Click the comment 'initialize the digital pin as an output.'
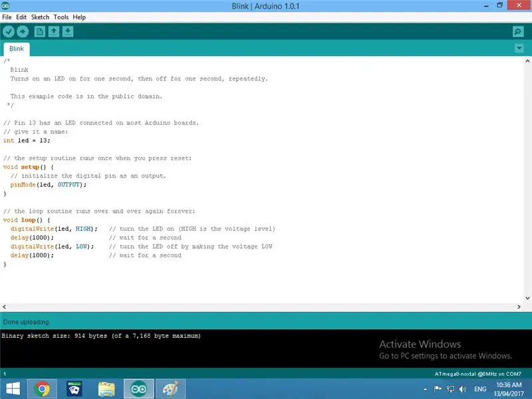The height and width of the screenshot is (399, 532). [x=88, y=176]
